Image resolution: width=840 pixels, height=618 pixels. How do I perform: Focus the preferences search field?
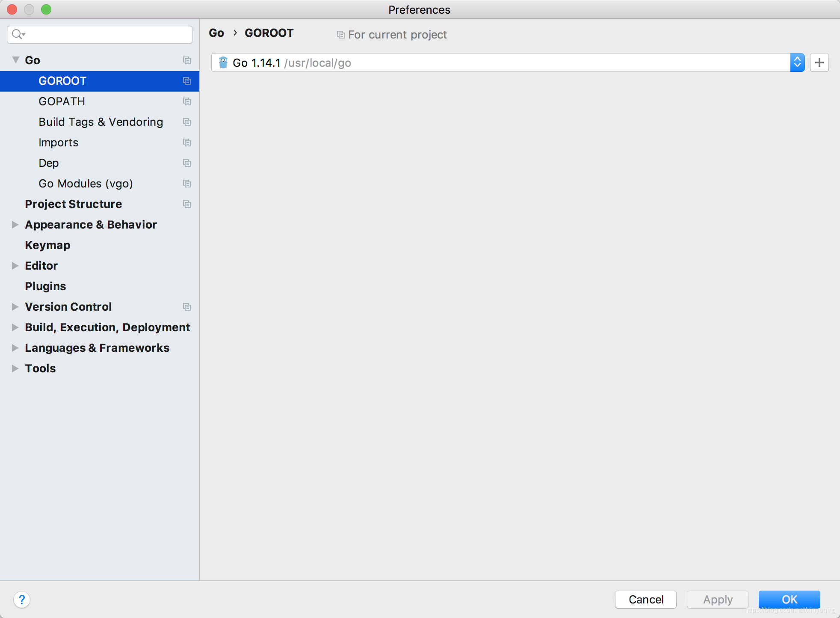[x=107, y=34]
